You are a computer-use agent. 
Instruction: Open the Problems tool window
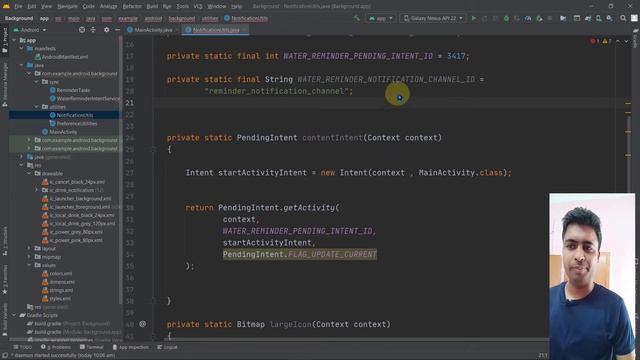click(56, 347)
